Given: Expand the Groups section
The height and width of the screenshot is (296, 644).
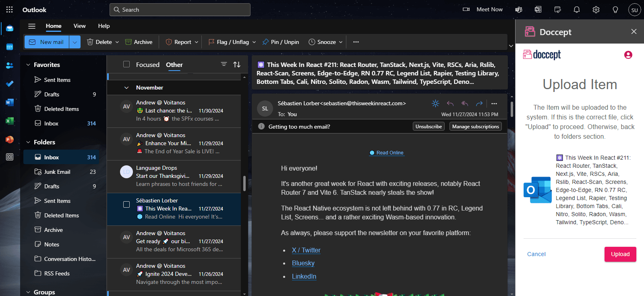Looking at the screenshot, I should pos(28,292).
